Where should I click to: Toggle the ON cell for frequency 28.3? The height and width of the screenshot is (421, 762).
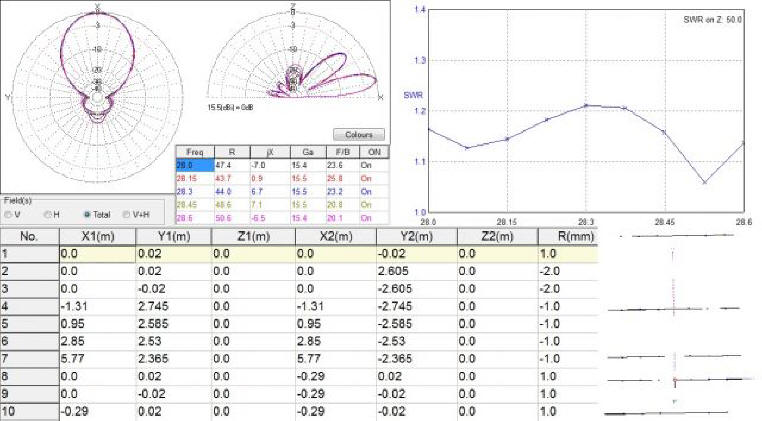coord(374,192)
